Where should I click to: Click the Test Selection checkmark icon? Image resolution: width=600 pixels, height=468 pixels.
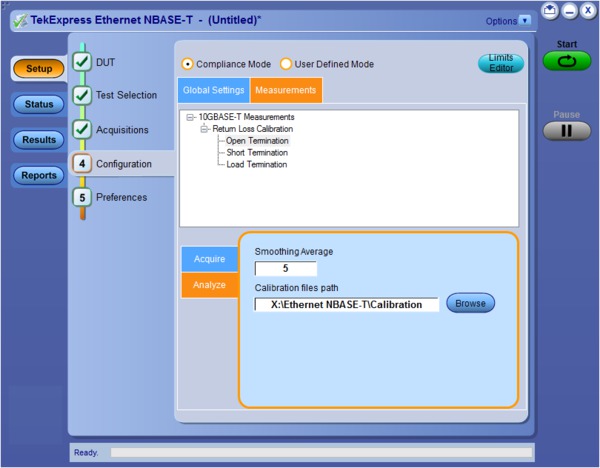click(x=83, y=96)
